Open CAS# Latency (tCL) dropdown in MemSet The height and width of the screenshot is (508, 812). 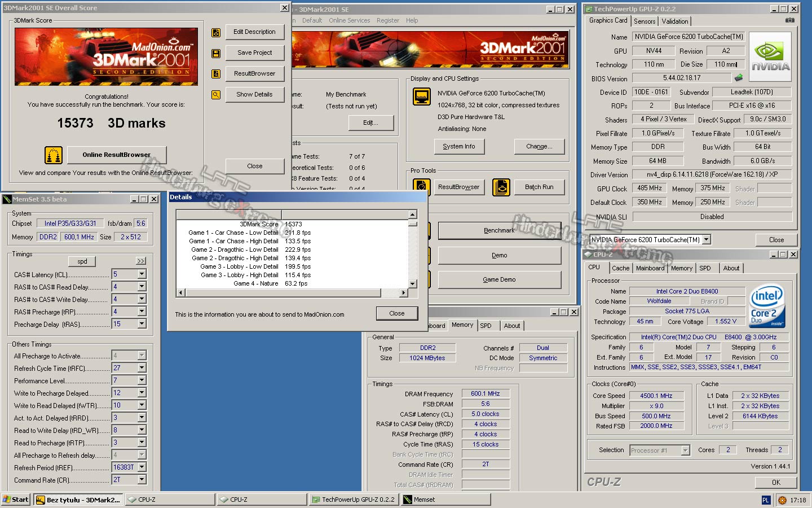tap(142, 274)
